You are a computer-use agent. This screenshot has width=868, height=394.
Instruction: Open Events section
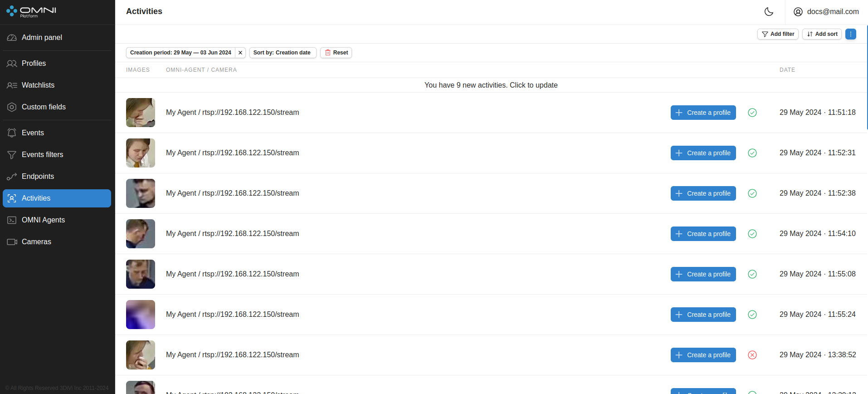click(57, 133)
